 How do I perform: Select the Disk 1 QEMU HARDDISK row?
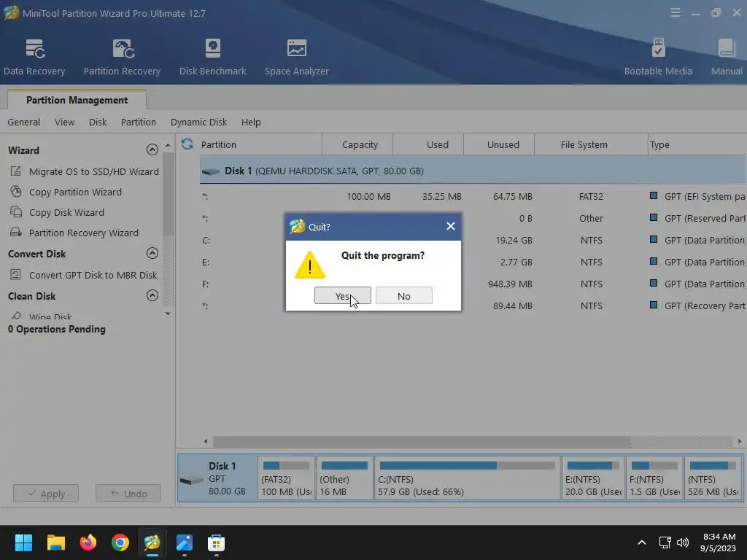click(473, 171)
